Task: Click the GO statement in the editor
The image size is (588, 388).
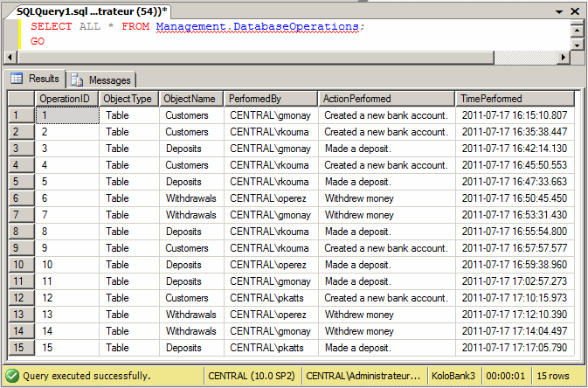Action: point(38,41)
